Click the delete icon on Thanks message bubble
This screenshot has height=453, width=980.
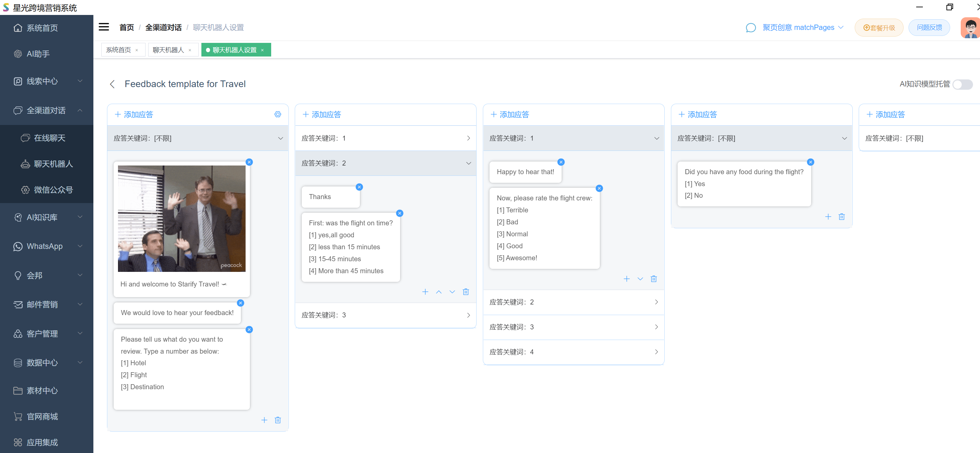click(x=360, y=187)
